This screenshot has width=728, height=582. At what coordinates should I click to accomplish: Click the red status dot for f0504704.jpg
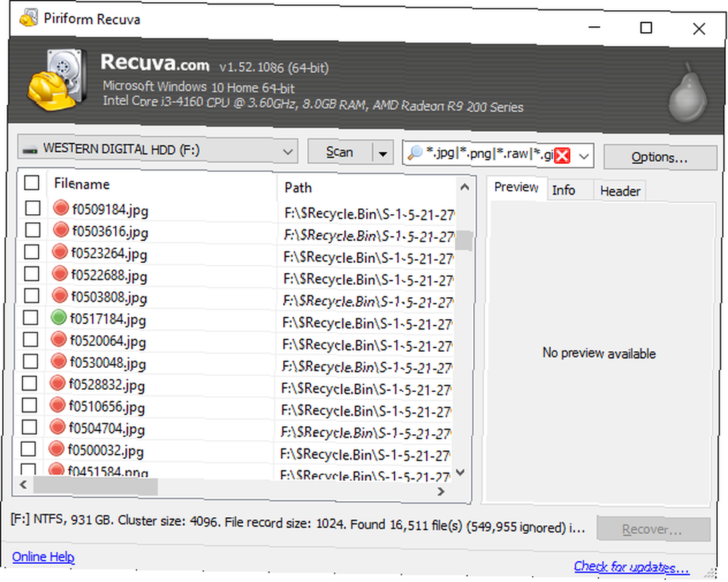tap(58, 427)
